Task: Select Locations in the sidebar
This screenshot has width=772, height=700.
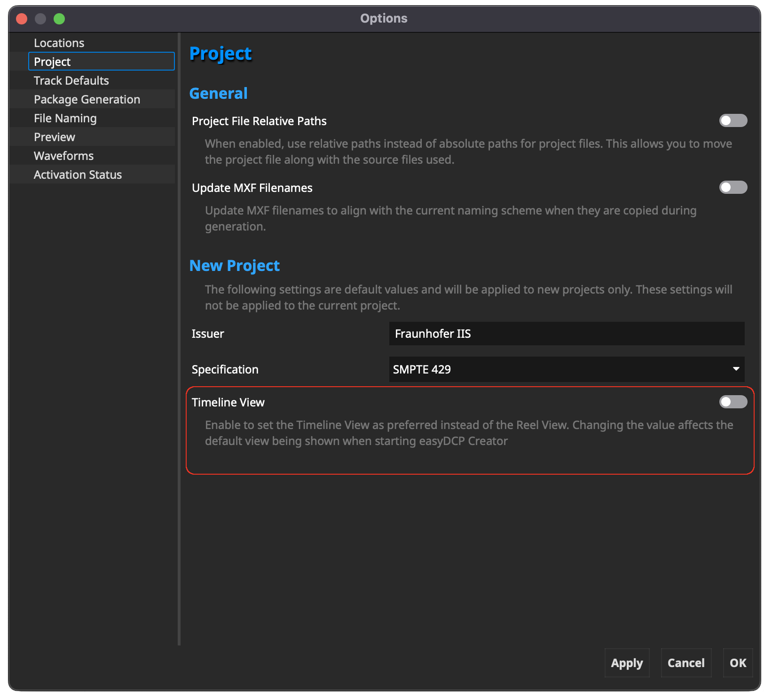Action: pos(59,42)
